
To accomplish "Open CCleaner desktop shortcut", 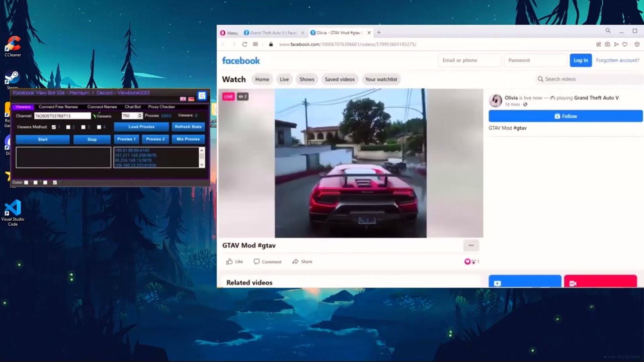I will coord(13,46).
